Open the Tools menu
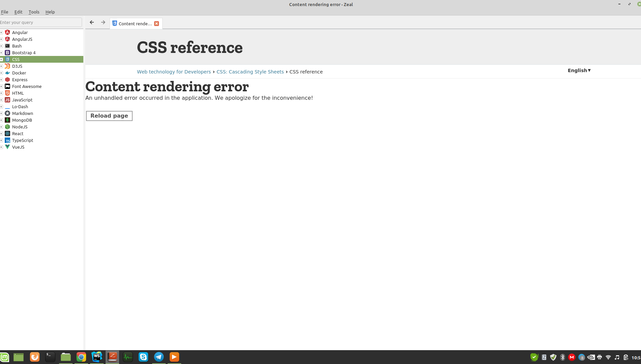 (x=34, y=12)
